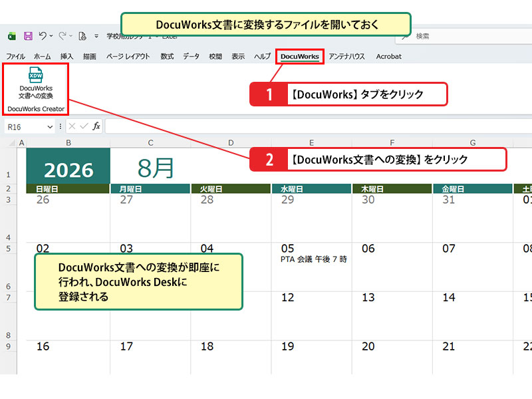Click the 月曜日 header cell
This screenshot has width=532, height=399.
pos(150,189)
